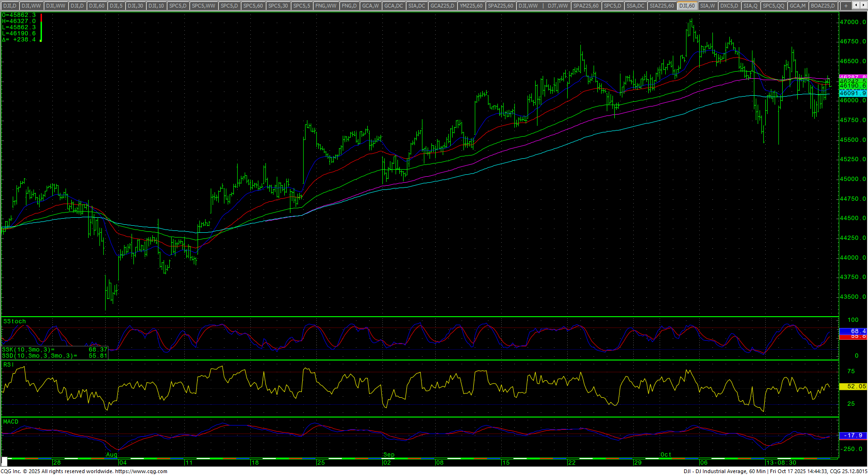Open the SPC5,60 chart tab

[253, 6]
